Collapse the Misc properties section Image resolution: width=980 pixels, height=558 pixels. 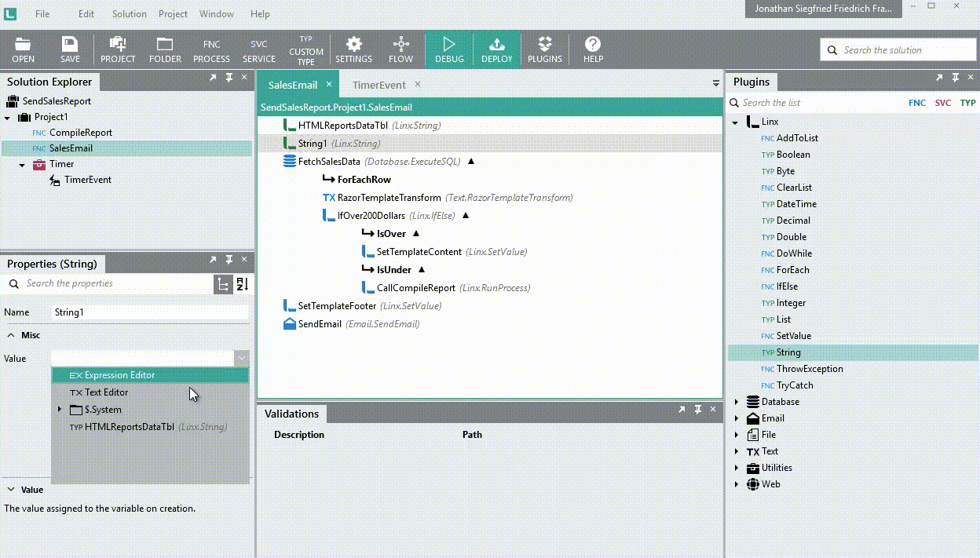(10, 335)
